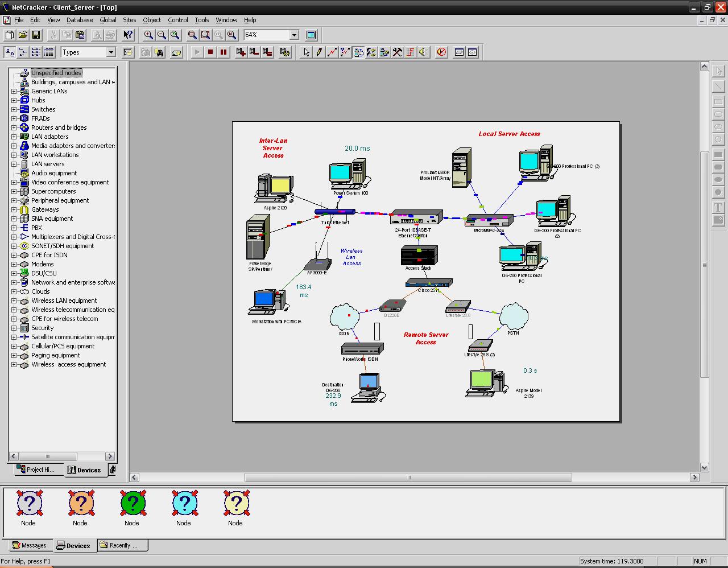Select the orange question-mark Node
This screenshot has height=568, width=728.
coord(81,503)
